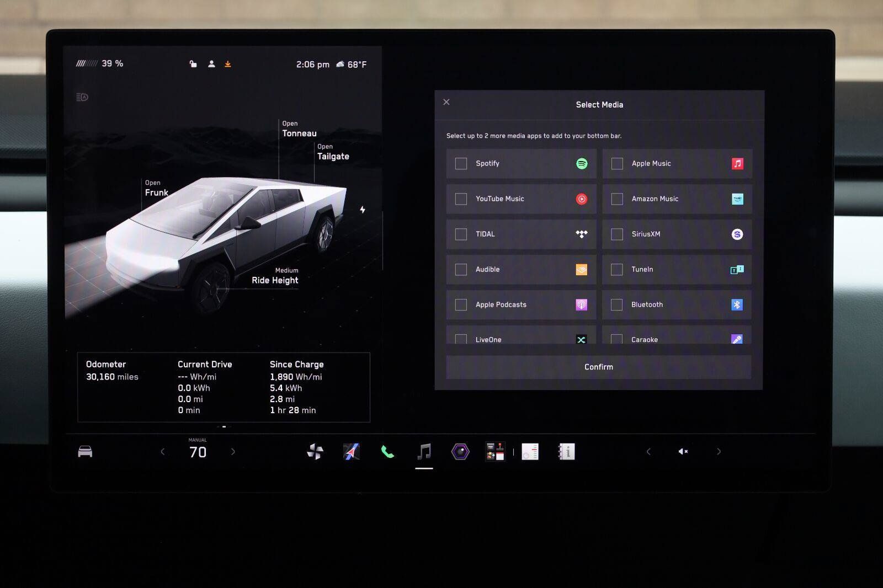Viewport: 883px width, 588px height.
Task: Open the toybox arcade app
Action: pyautogui.click(x=495, y=451)
